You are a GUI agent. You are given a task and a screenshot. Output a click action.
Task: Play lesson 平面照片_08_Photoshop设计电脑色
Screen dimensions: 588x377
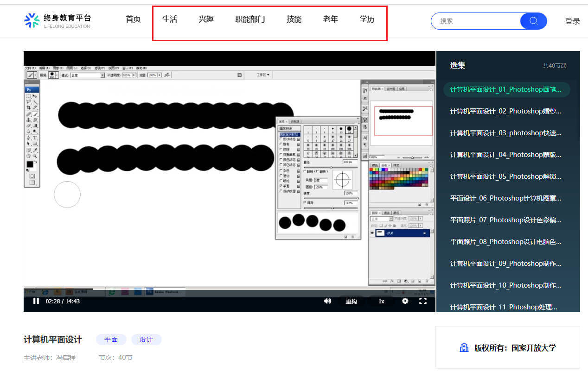point(506,242)
